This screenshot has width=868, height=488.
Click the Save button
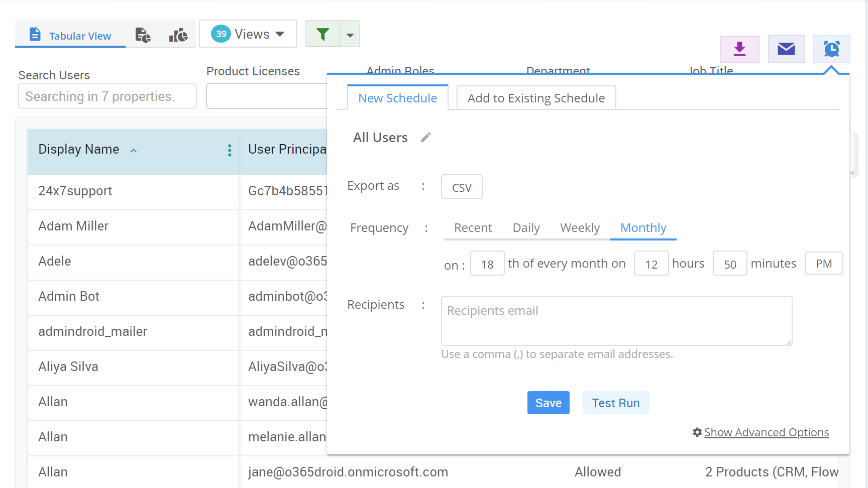coord(548,403)
